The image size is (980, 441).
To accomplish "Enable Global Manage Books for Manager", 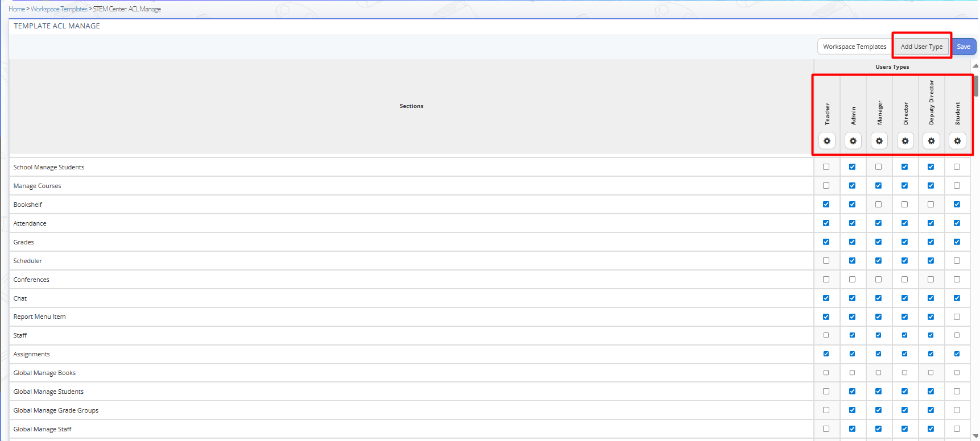I will [878, 373].
